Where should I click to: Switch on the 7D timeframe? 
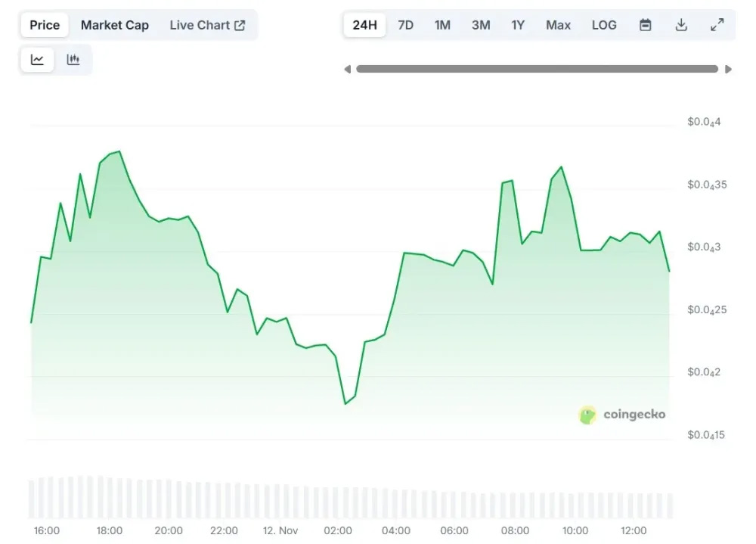pos(405,24)
